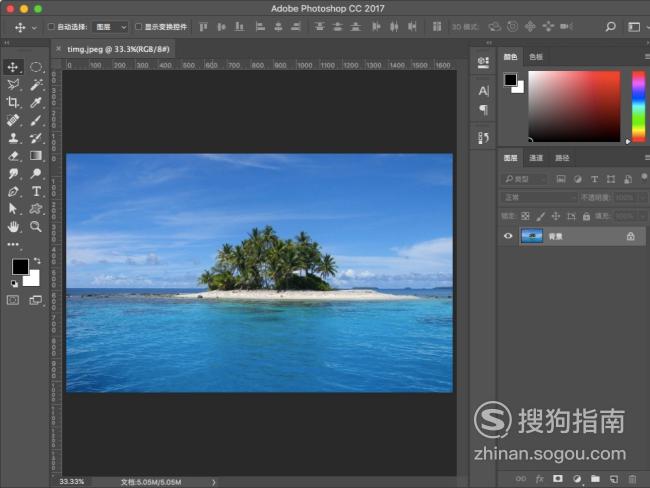Expand the collapsed panel dock arrows

[489, 43]
